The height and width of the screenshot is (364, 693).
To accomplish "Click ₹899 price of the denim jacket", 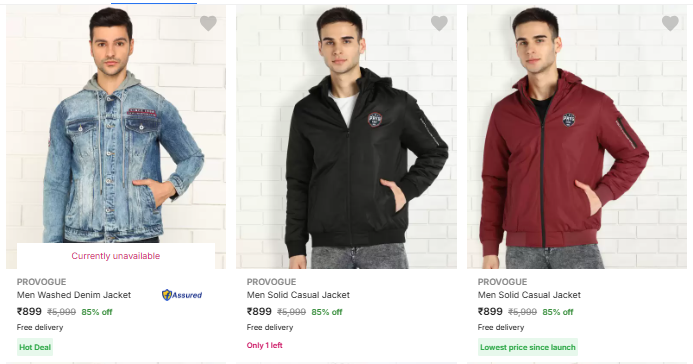I will 29,311.
